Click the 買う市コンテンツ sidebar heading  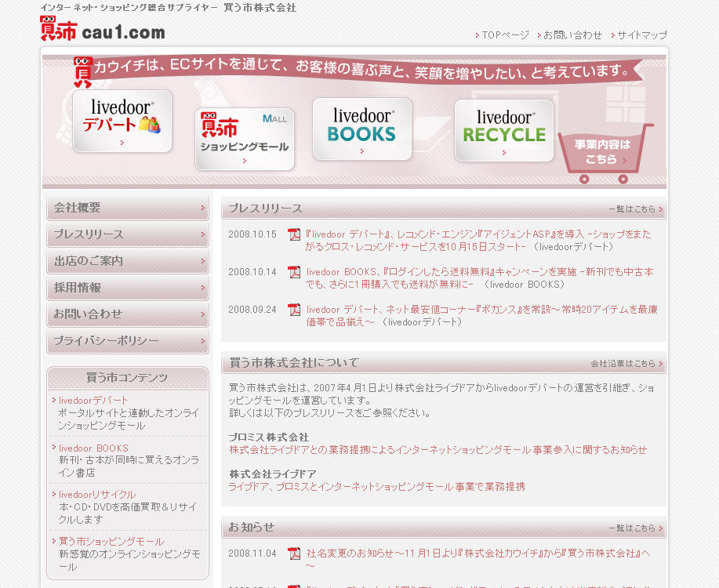pos(128,378)
